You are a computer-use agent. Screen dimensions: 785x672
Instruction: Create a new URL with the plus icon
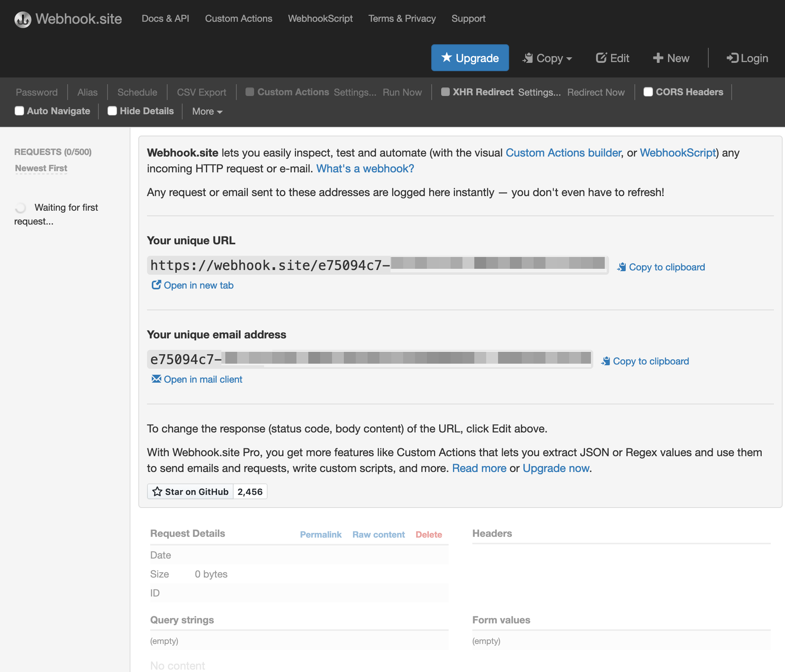click(658, 58)
